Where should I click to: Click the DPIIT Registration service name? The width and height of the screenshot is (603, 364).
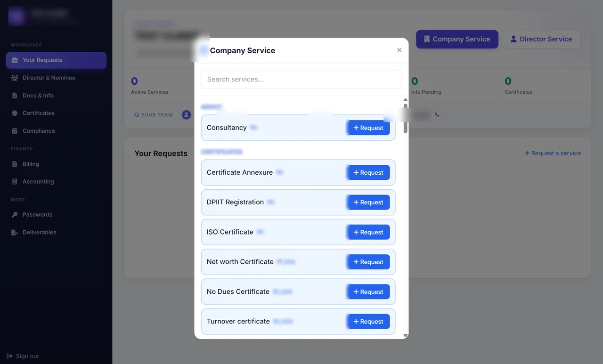tap(235, 202)
